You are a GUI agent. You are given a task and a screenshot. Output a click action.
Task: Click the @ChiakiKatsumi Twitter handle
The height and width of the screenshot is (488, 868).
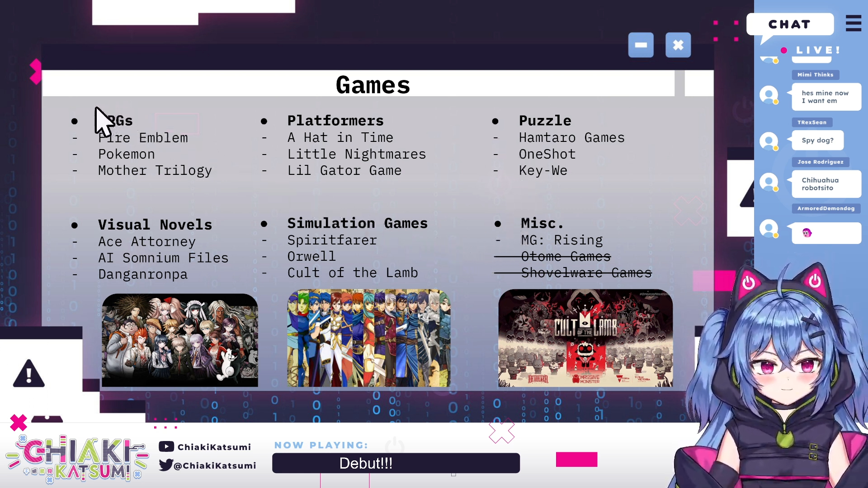pyautogui.click(x=215, y=465)
